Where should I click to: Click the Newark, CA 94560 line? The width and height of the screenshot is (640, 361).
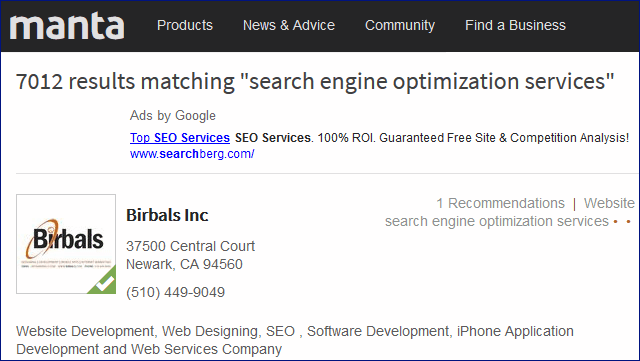point(184,264)
